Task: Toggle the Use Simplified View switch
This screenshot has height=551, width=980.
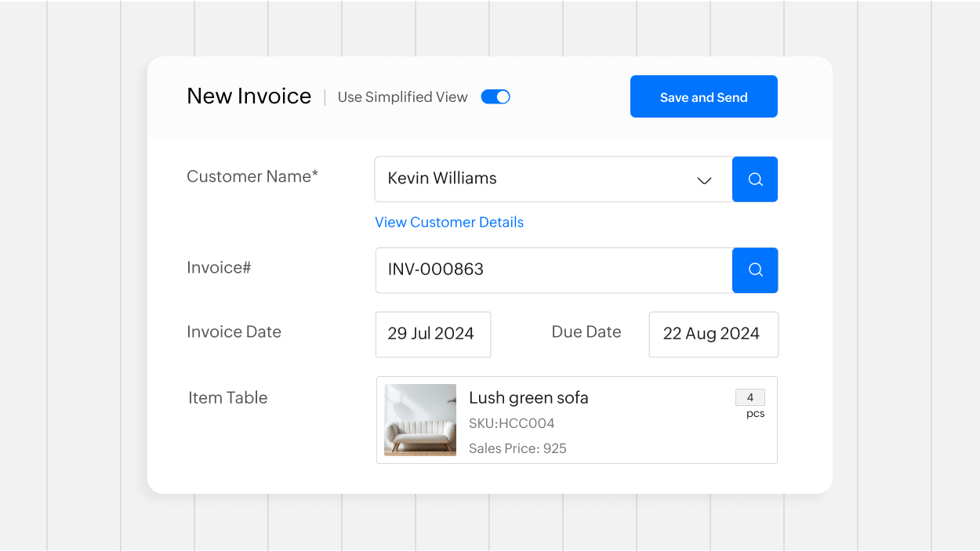Action: point(495,97)
